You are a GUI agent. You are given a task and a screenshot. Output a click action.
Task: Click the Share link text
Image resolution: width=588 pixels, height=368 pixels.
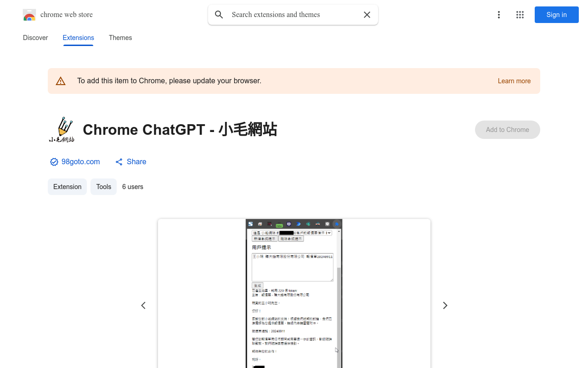click(x=136, y=162)
